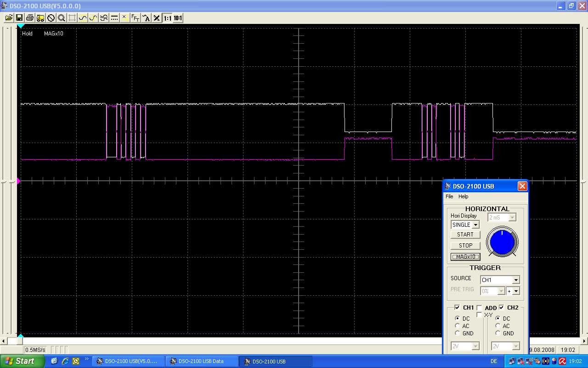This screenshot has width=588, height=368.
Task: Open File menu in DSO-2100 USB panel
Action: (x=449, y=196)
